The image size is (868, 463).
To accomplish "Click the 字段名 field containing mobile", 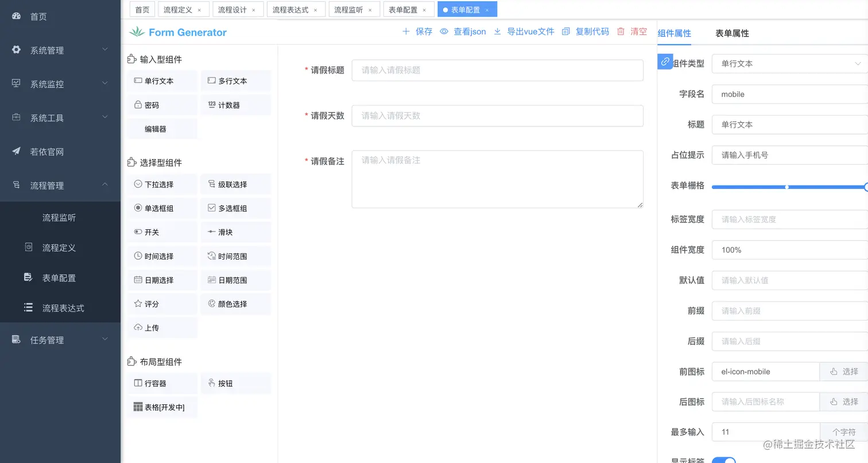I will pos(790,94).
